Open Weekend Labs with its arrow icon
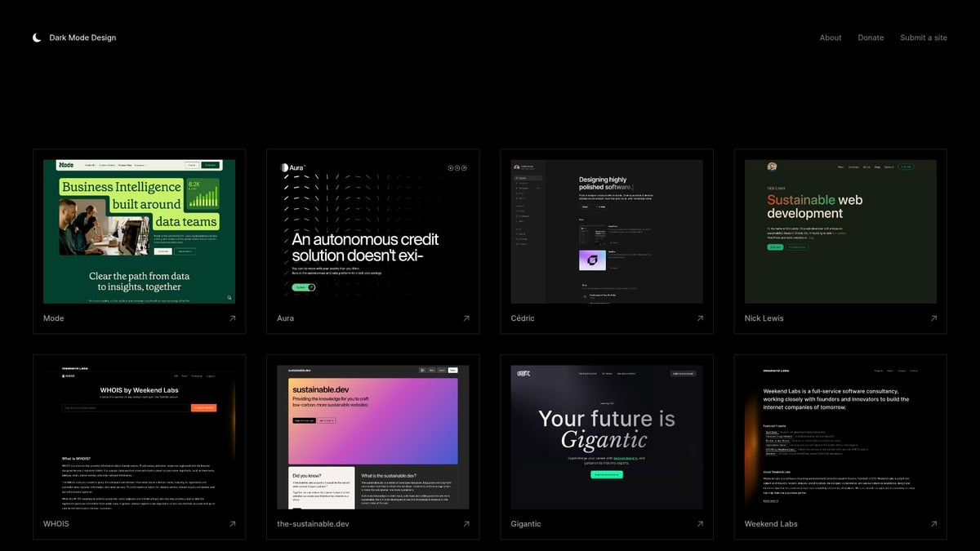This screenshot has width=980, height=551. (x=933, y=524)
